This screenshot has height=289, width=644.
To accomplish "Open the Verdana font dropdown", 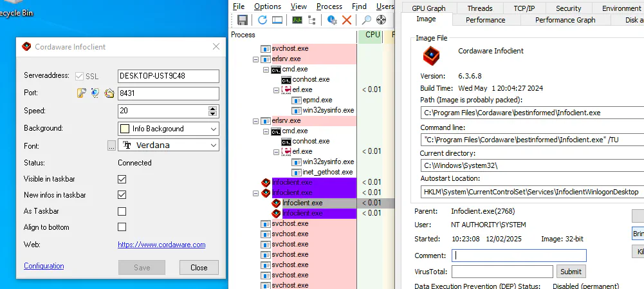I will point(214,145).
